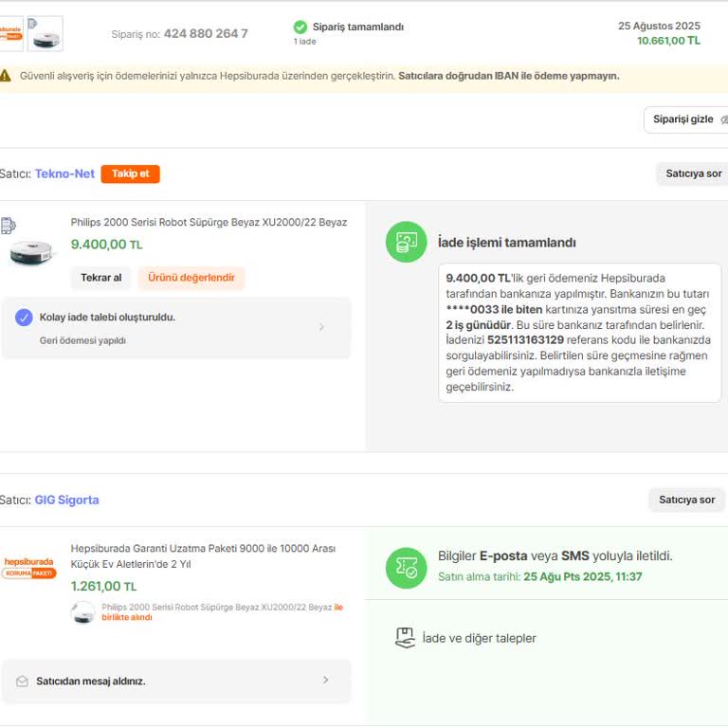Click the order number 424 880 264 7
The height and width of the screenshot is (728, 728).
click(206, 34)
